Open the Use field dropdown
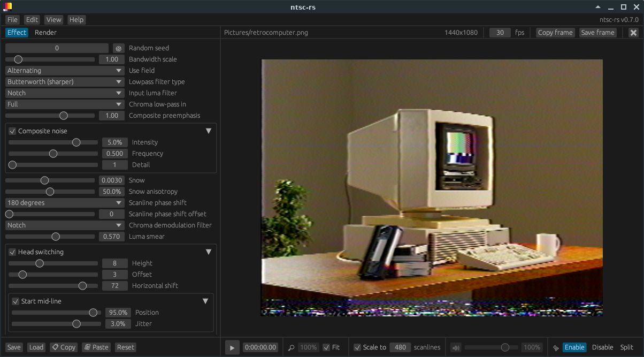The height and width of the screenshot is (357, 644). 64,70
